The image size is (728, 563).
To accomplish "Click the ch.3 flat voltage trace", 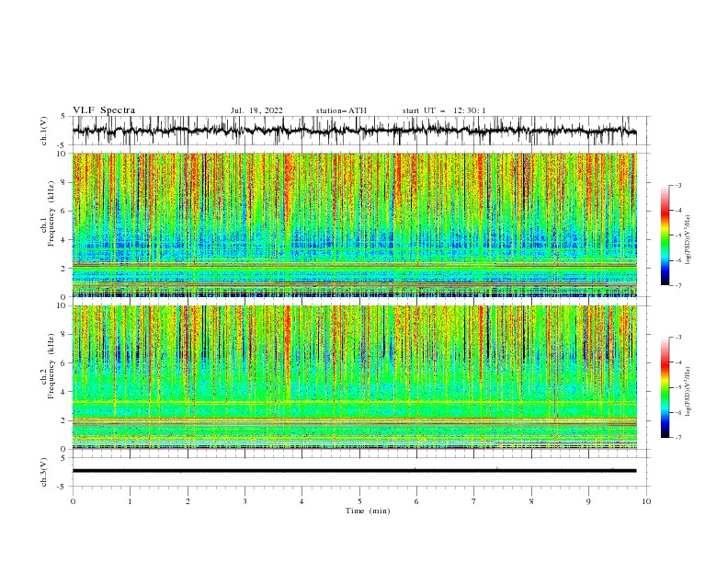I will (x=354, y=471).
